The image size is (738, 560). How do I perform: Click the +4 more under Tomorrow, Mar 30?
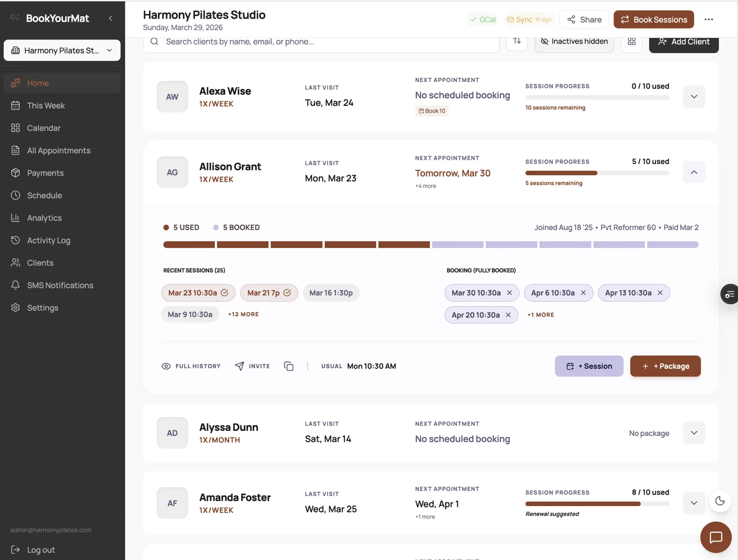point(425,186)
